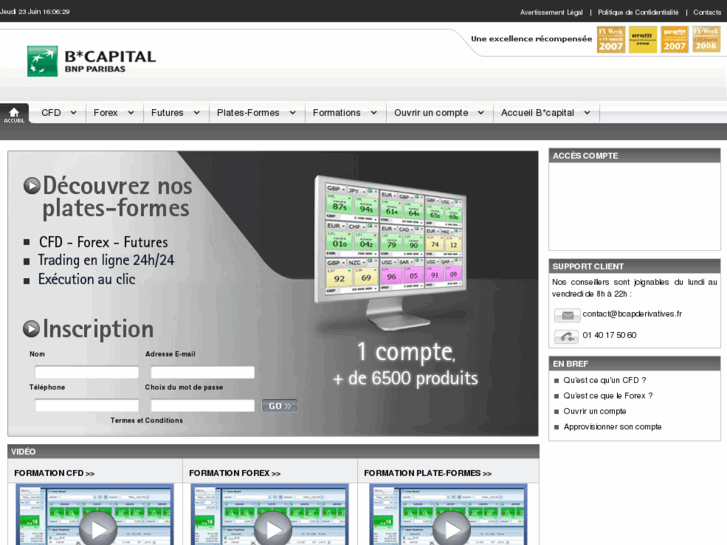The image size is (727, 545).
Task: Open the CFD menu item
Action: point(51,113)
